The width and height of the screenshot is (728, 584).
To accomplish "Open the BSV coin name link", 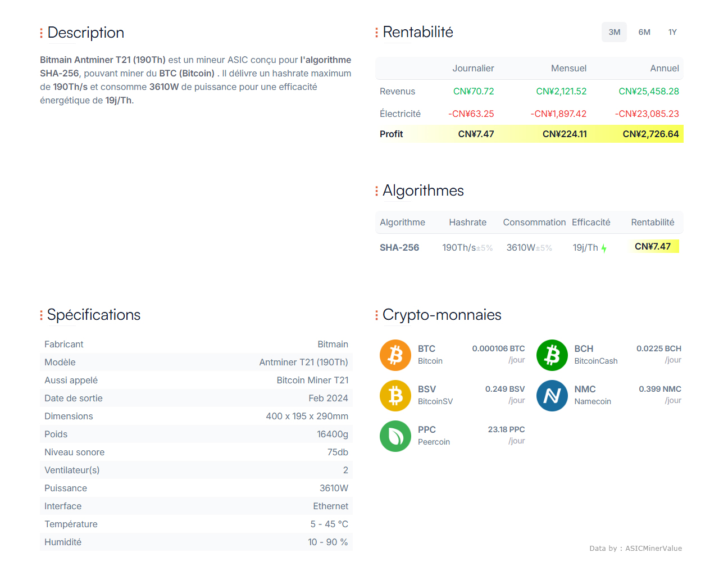I will [427, 389].
